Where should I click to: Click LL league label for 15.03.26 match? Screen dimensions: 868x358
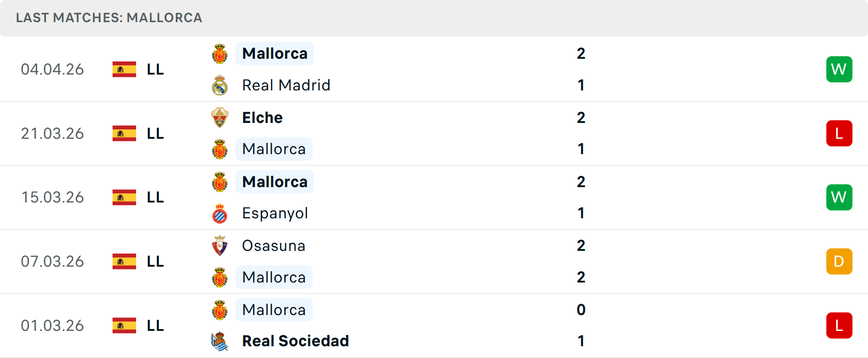point(155,198)
